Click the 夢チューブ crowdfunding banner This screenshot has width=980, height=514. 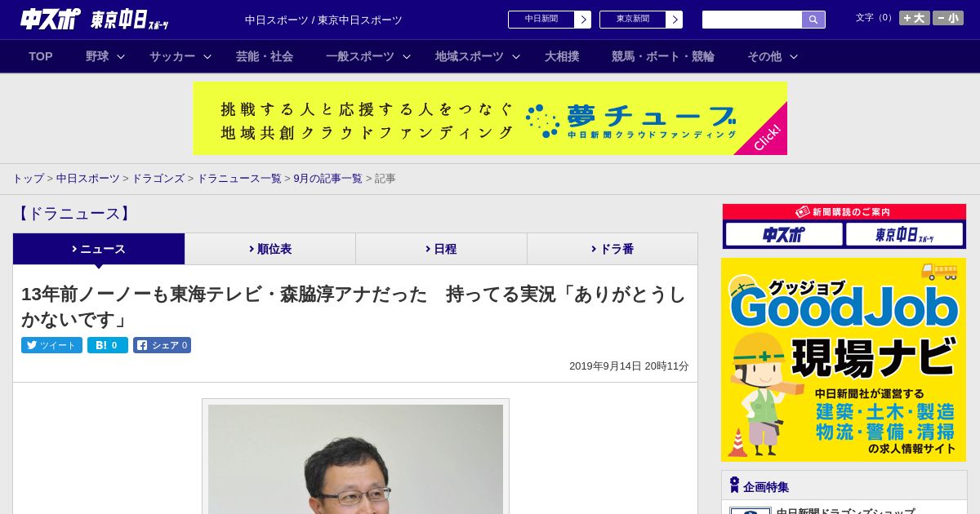(490, 118)
